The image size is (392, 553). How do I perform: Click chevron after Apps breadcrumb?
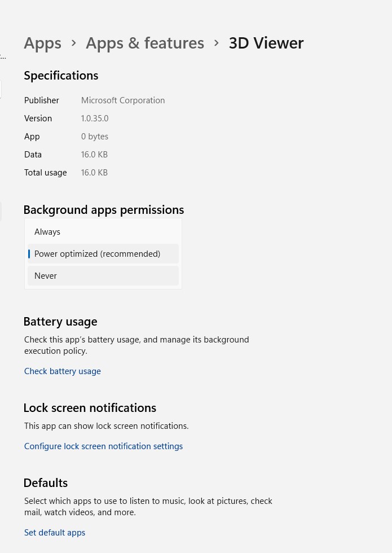pyautogui.click(x=74, y=43)
